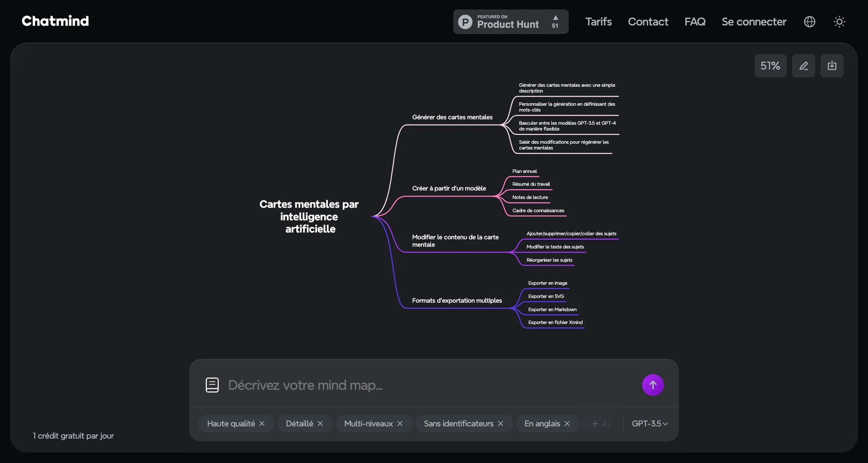Collapse the Générer des cartes mentales branch
Image resolution: width=868 pixels, height=463 pixels.
click(x=453, y=117)
